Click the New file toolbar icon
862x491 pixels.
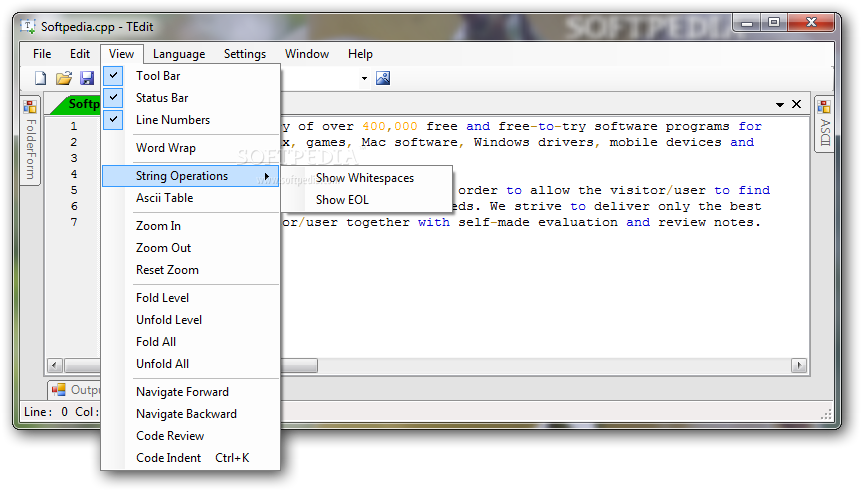click(40, 78)
